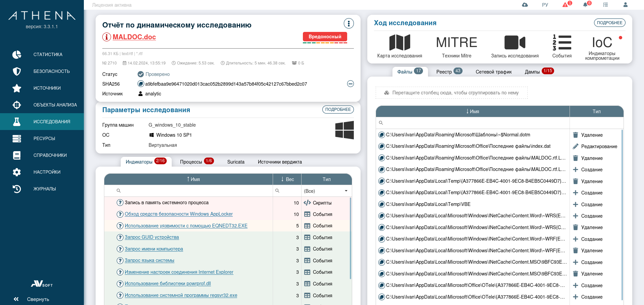
Task: Open the Mitre techniques view
Action: pos(457,46)
